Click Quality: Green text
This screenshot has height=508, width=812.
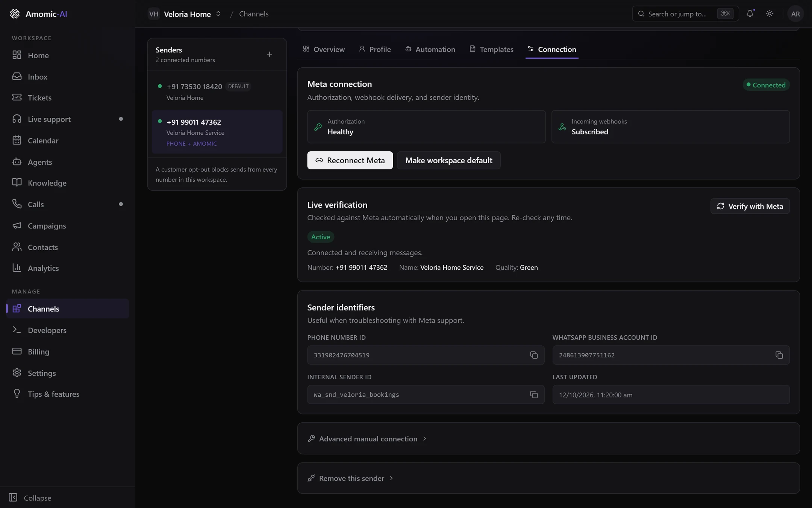tap(517, 268)
